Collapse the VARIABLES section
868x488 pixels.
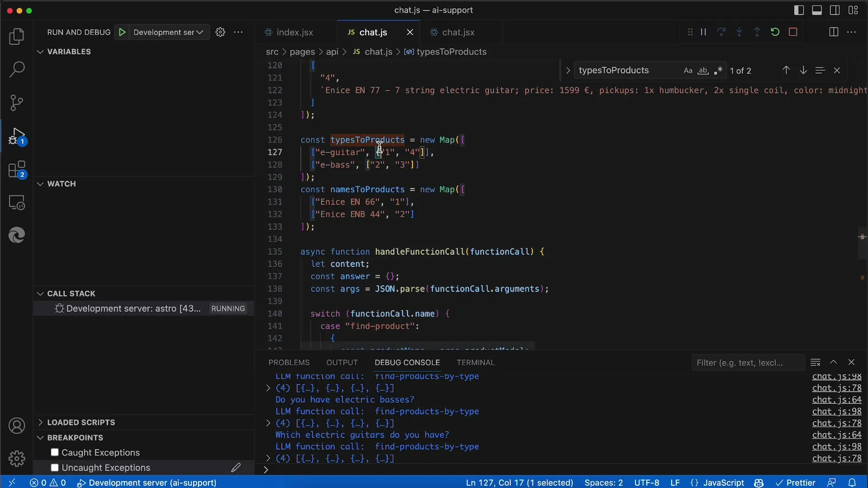coord(69,52)
